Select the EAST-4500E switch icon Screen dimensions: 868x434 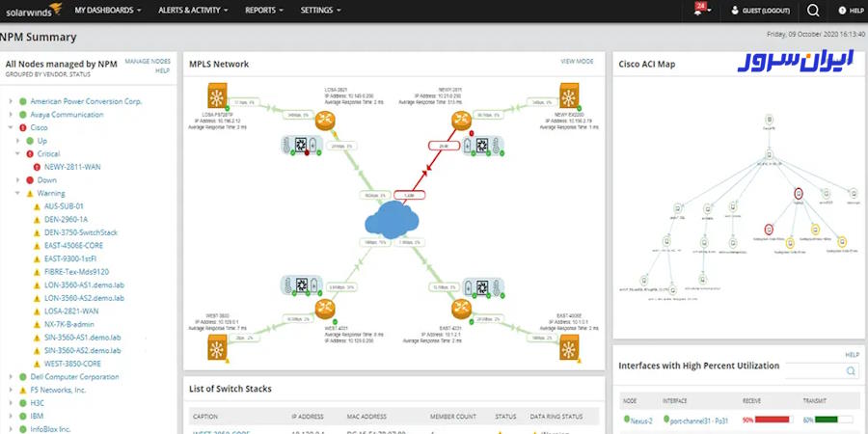coord(568,347)
